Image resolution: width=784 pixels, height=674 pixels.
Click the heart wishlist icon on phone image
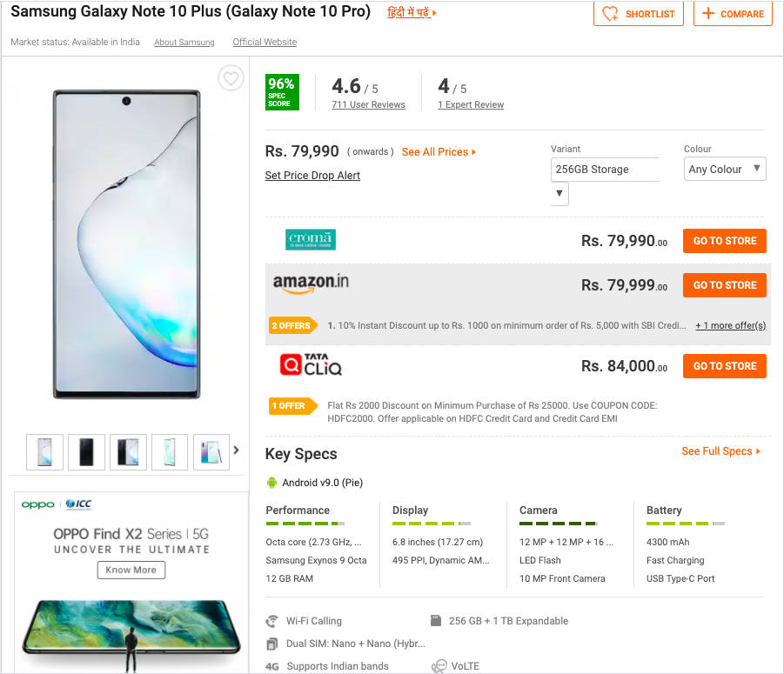(x=230, y=79)
